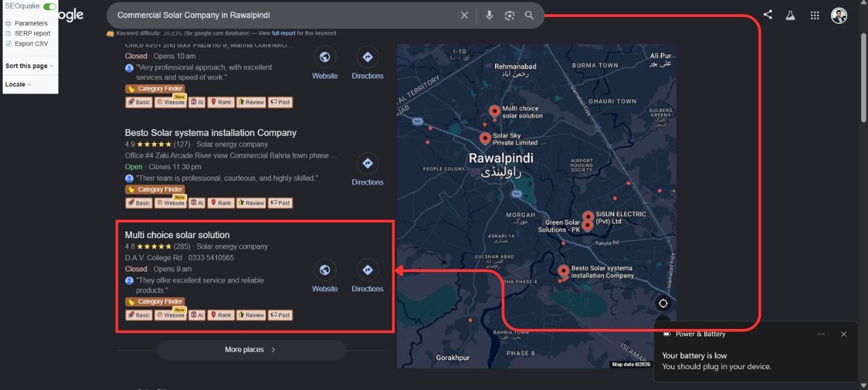
Task: Click Basic tag under Multi choice solar
Action: [139, 315]
